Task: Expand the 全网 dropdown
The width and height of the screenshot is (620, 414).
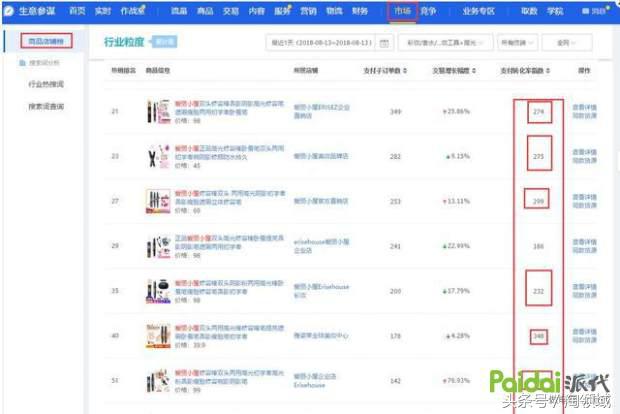Action: pyautogui.click(x=567, y=43)
